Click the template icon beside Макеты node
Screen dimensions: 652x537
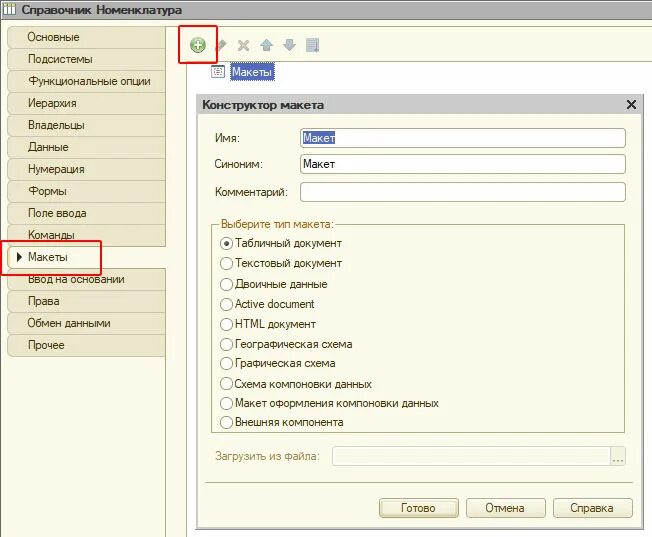218,72
